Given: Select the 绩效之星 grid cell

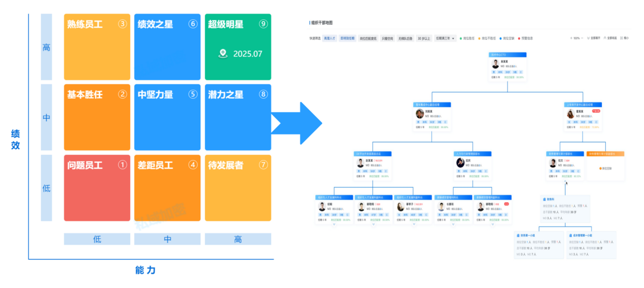Looking at the screenshot, I should pos(167,47).
